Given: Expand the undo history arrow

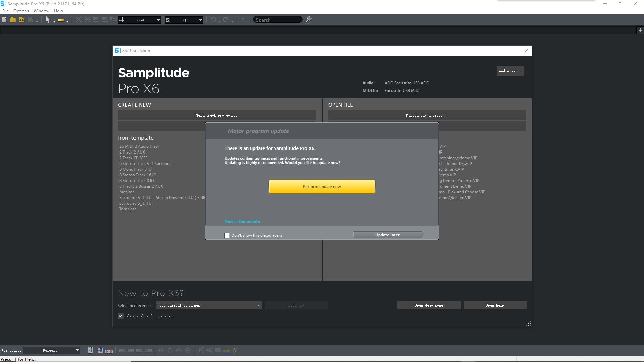Looking at the screenshot, I should [x=219, y=22].
